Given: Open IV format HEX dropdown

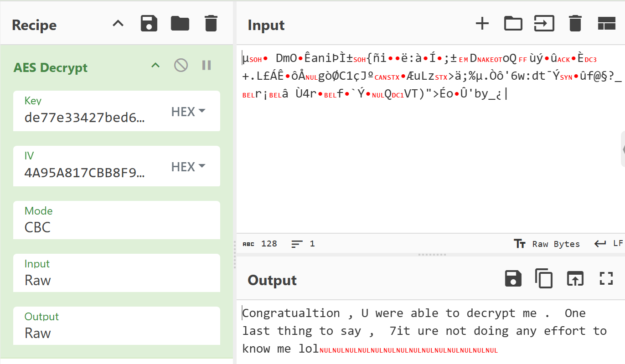Looking at the screenshot, I should (x=188, y=167).
